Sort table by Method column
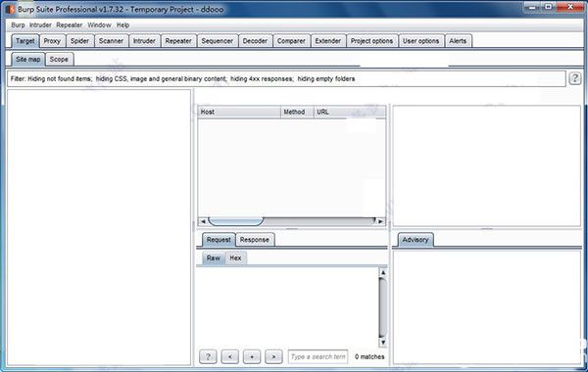This screenshot has width=588, height=372. point(297,112)
